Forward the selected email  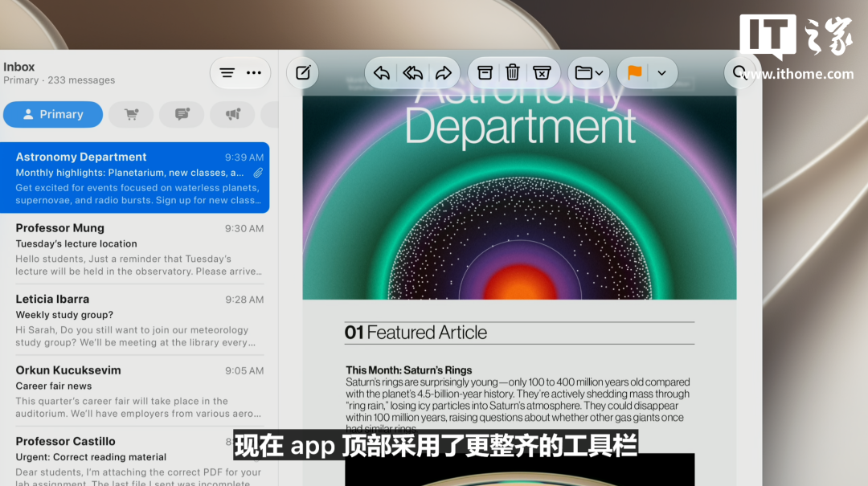(x=444, y=72)
